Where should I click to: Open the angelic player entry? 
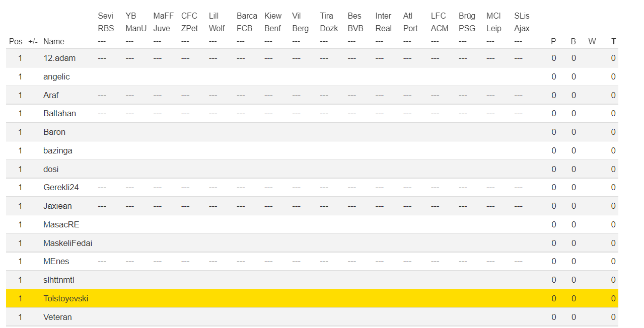(x=56, y=77)
